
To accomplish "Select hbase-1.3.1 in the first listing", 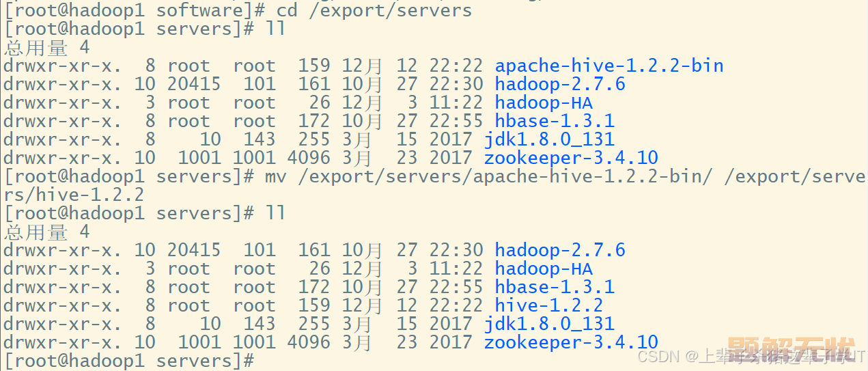I will pos(555,121).
